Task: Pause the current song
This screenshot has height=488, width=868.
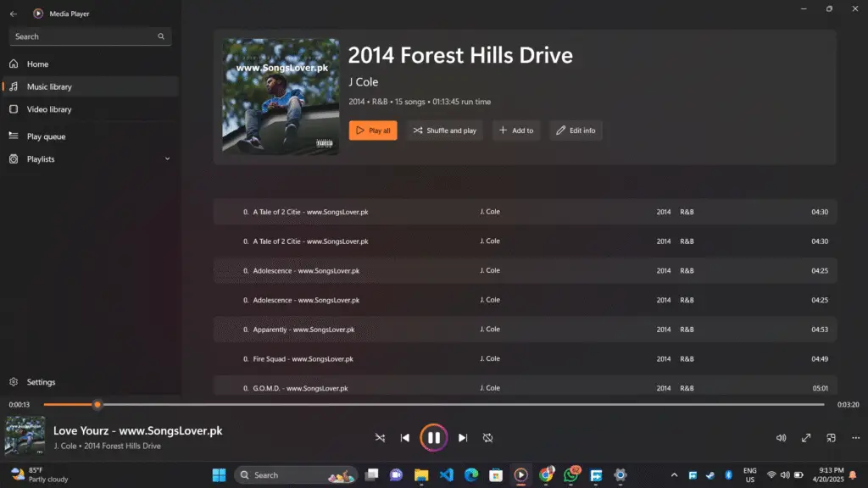Action: coord(433,438)
